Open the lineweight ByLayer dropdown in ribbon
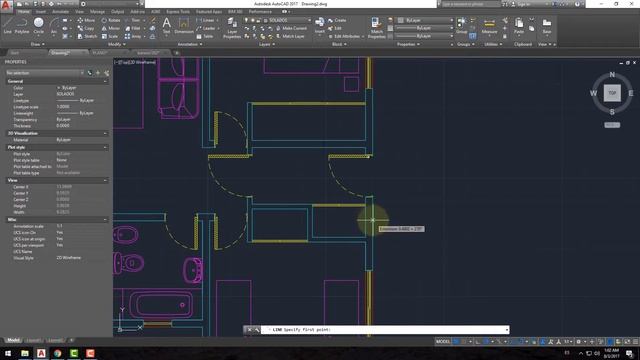Image resolution: width=640 pixels, height=360 pixels. [425, 28]
